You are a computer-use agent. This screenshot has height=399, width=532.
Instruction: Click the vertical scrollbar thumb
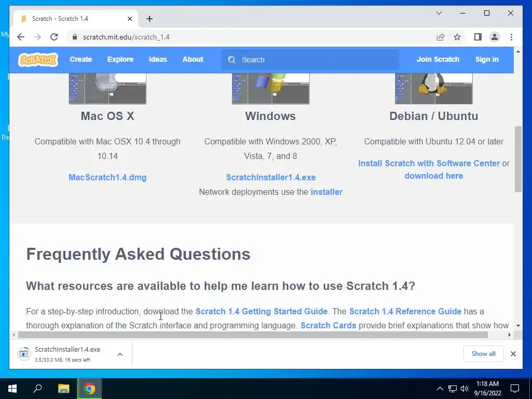pyautogui.click(x=518, y=159)
